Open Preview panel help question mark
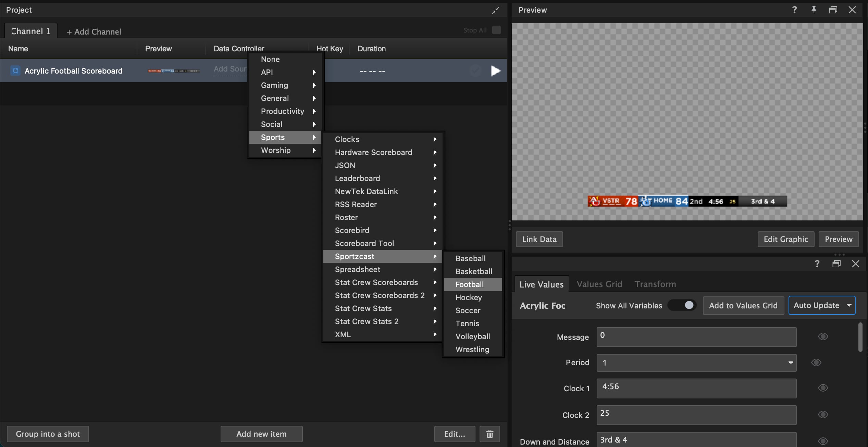Screen dimensions: 868x447 (794, 10)
